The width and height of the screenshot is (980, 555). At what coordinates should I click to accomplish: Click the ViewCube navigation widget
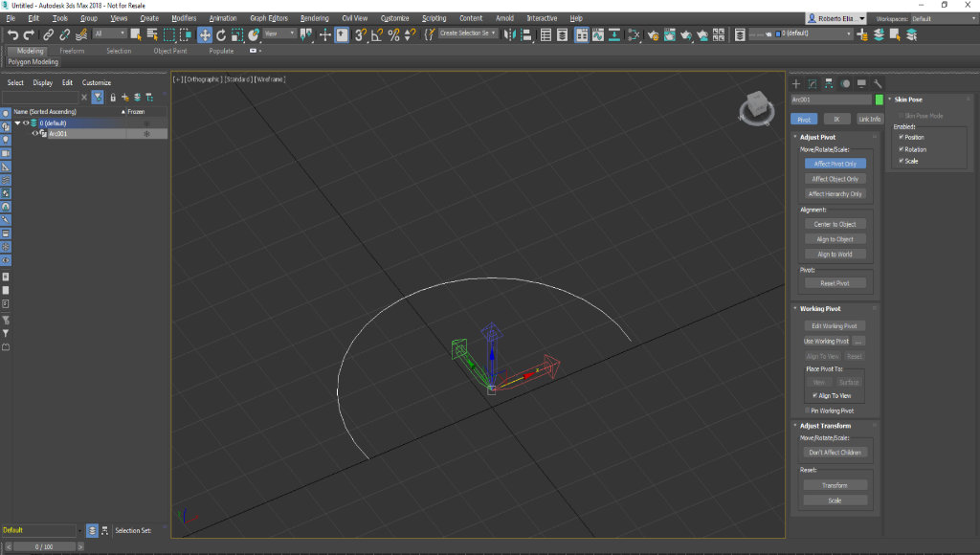pyautogui.click(x=757, y=107)
